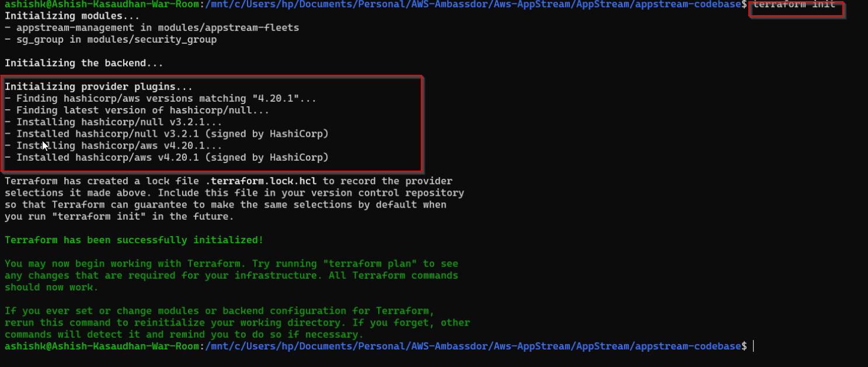Image resolution: width=868 pixels, height=367 pixels.
Task: Click 'Installed hashicorp/aws v4.20.1 (signed by HashiCorp)' line
Action: tap(166, 157)
